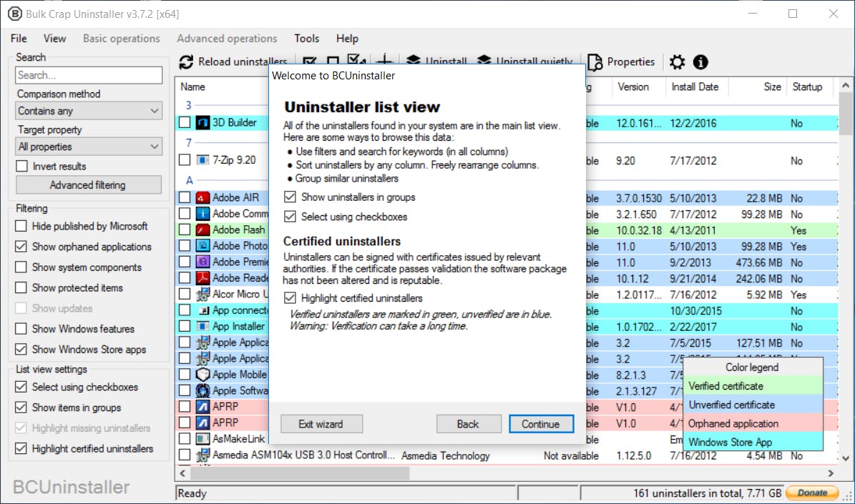Check the 3D Builder row checkbox
This screenshot has height=504, width=855.
pos(185,122)
